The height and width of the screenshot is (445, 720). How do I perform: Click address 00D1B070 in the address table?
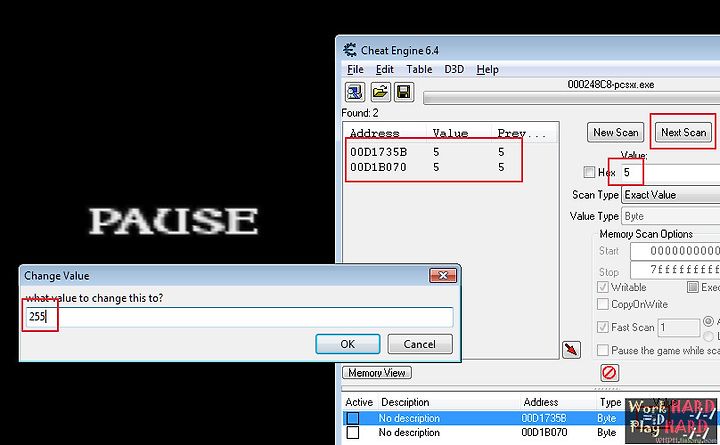tap(544, 433)
